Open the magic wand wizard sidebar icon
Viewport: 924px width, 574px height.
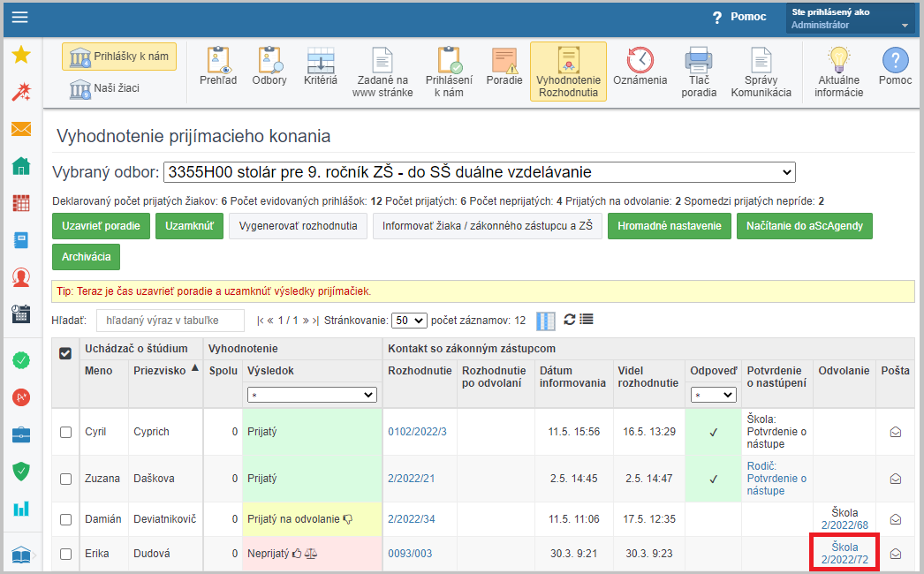(x=21, y=92)
